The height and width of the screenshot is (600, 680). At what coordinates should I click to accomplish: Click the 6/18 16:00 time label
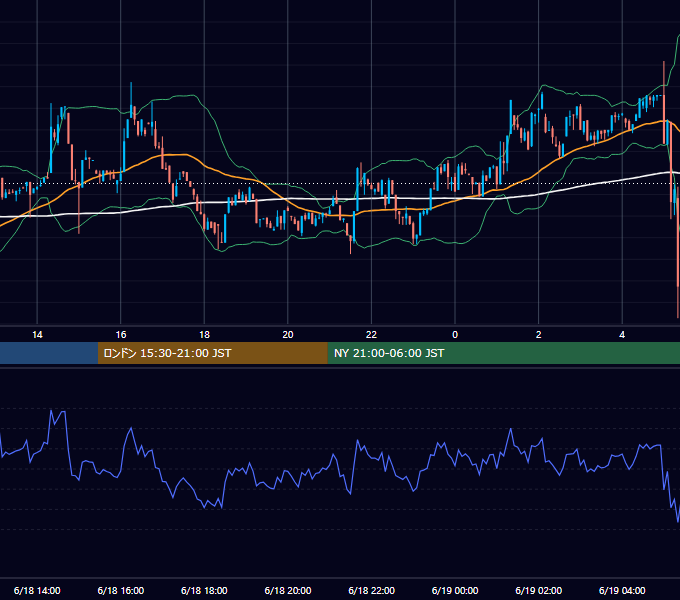point(121,590)
